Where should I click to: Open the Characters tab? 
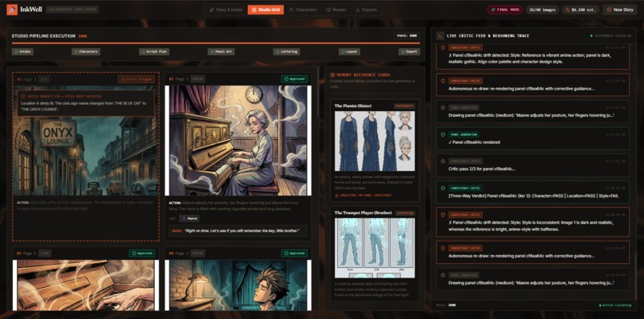303,10
